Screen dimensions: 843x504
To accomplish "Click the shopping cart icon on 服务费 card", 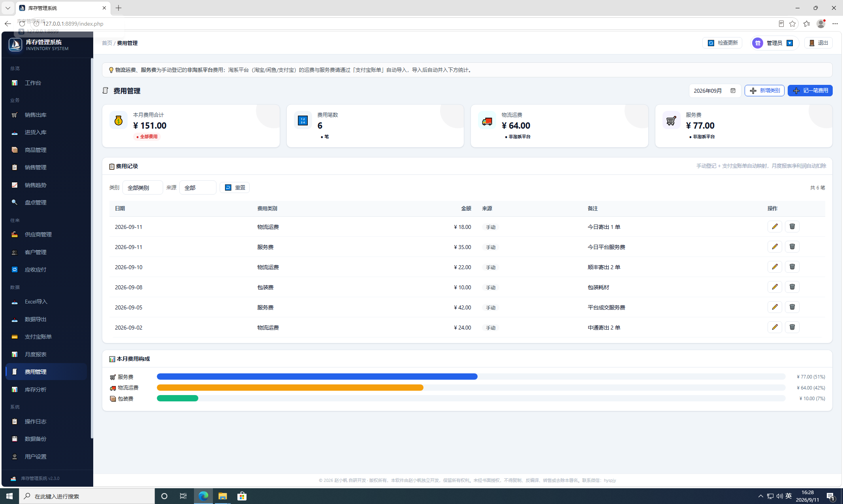I will (x=671, y=120).
